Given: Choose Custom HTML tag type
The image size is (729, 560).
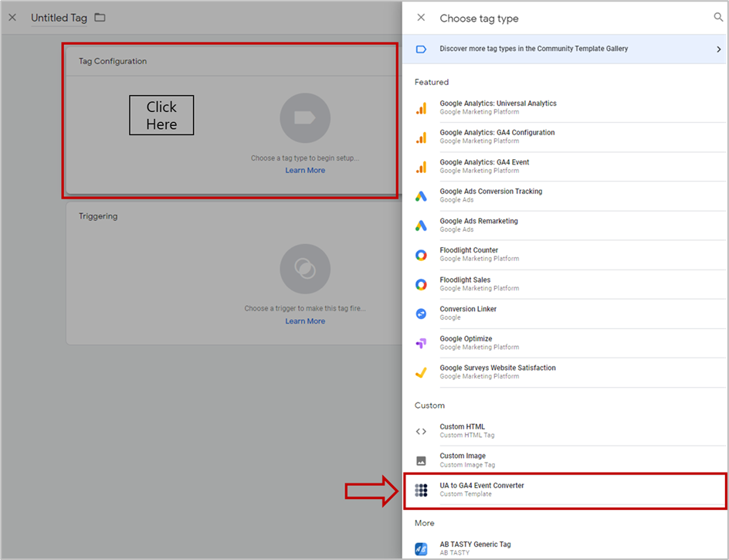Looking at the screenshot, I should 564,431.
